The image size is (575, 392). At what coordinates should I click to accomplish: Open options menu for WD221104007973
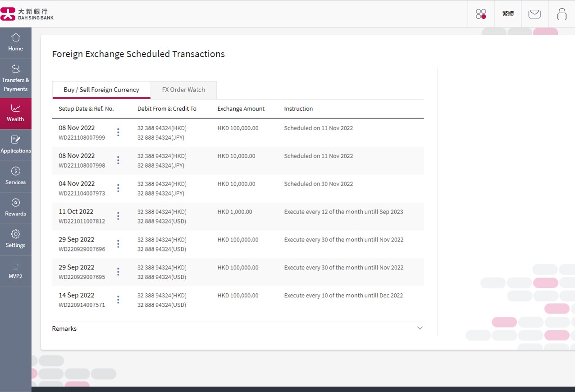pyautogui.click(x=118, y=188)
